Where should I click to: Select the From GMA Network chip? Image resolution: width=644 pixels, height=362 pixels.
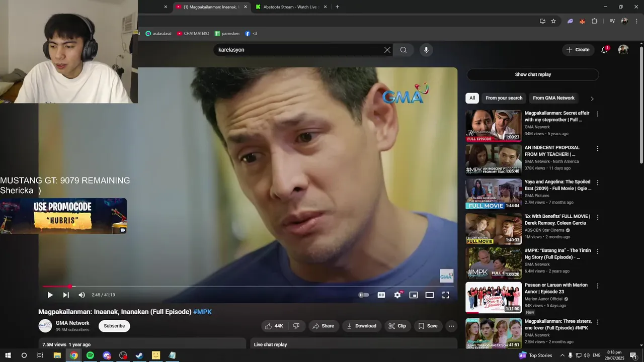click(x=553, y=98)
